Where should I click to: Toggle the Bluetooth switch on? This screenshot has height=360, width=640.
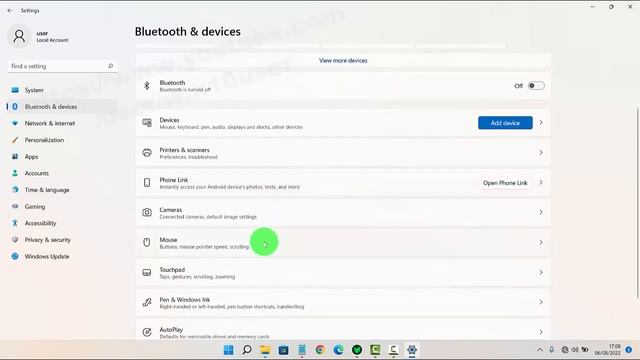536,86
